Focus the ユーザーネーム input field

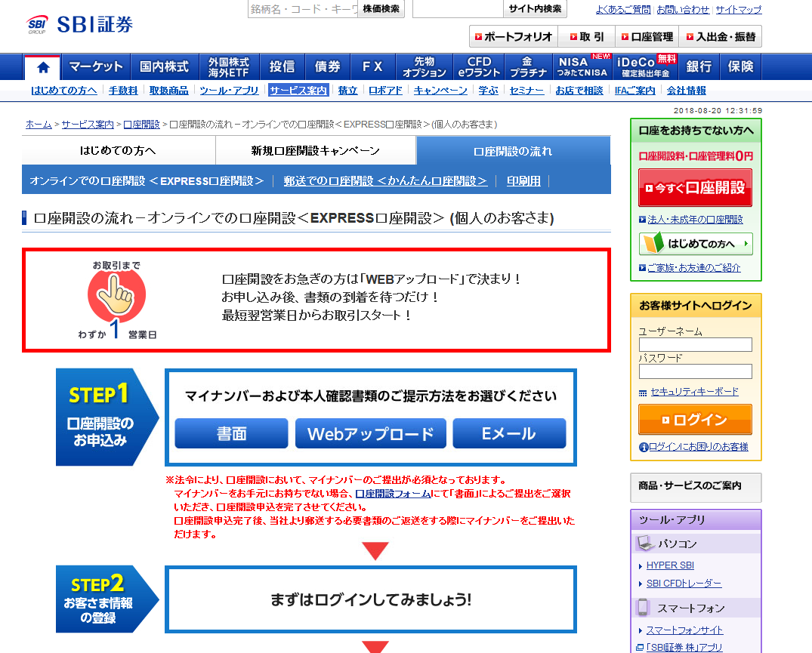point(695,344)
